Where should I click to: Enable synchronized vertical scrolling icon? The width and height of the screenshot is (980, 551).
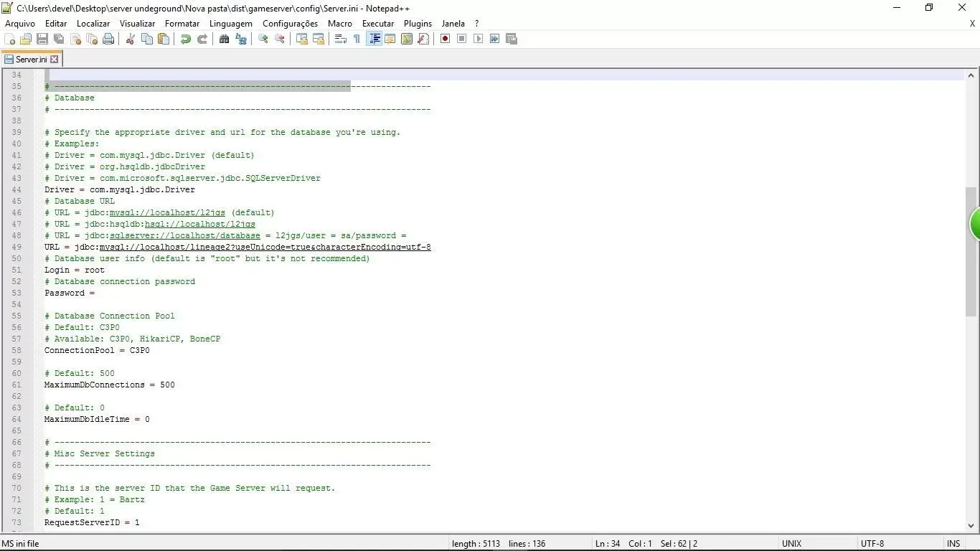coord(302,39)
